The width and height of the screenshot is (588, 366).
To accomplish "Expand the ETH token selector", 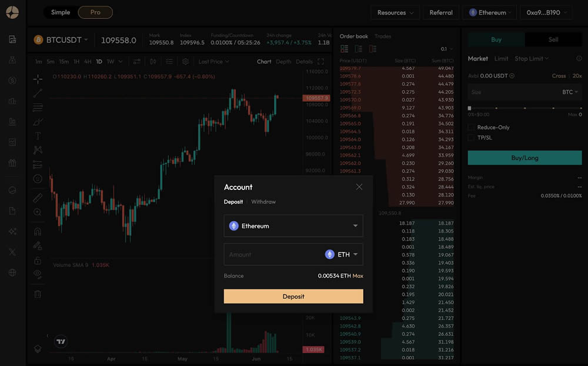I will [342, 255].
